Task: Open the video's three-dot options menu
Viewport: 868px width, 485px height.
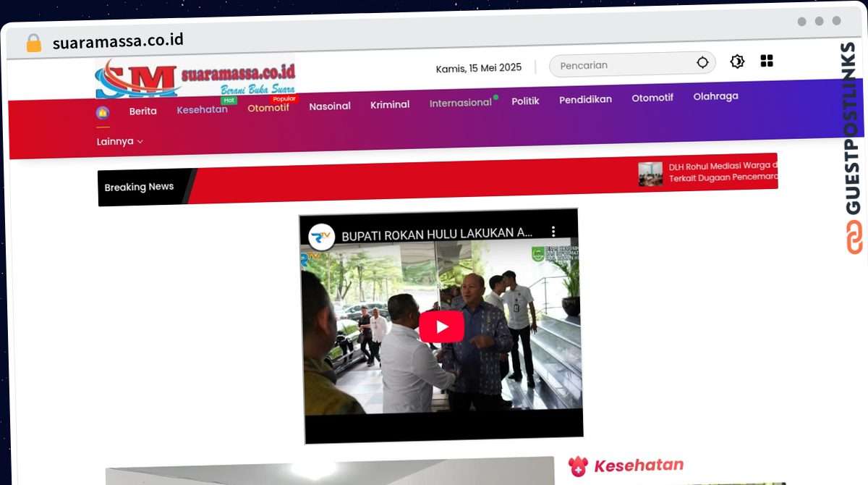Action: point(553,232)
